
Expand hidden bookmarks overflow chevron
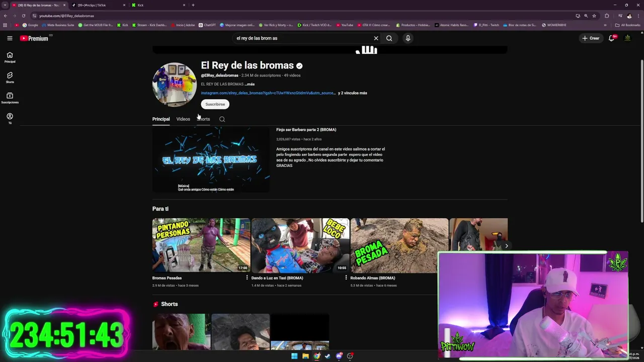(x=605, y=25)
